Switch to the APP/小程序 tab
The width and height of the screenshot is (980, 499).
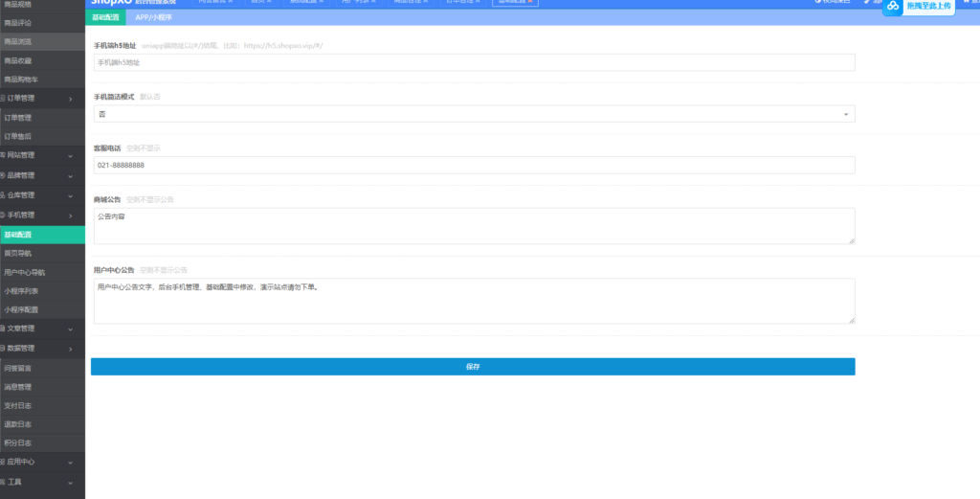pyautogui.click(x=153, y=17)
